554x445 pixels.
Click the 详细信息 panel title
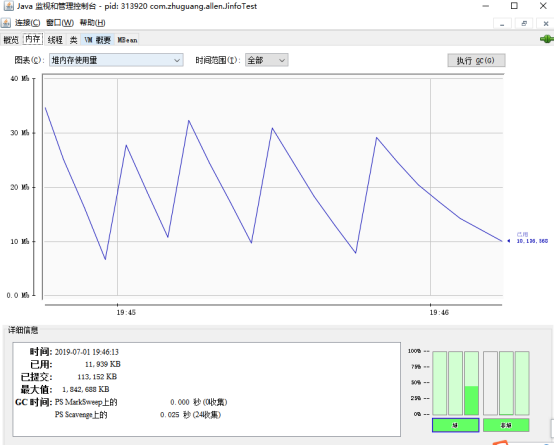[23, 330]
